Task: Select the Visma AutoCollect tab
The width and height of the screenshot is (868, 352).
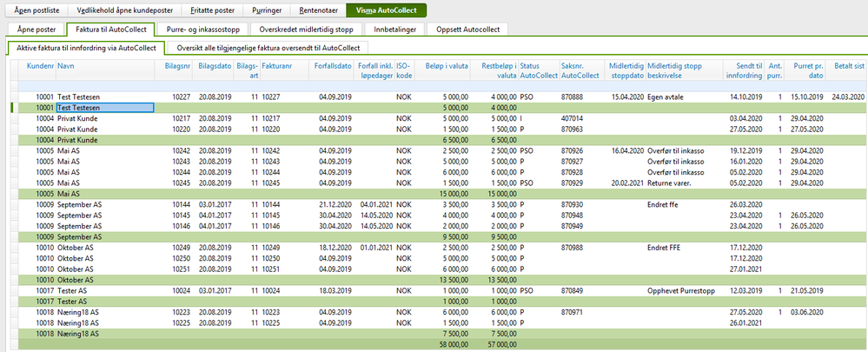Action: [386, 10]
